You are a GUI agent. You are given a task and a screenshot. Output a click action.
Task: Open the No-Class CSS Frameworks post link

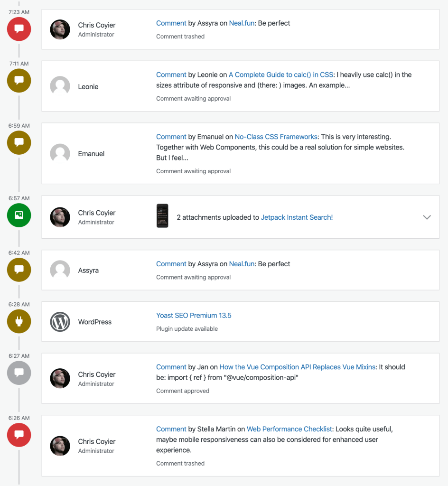[276, 137]
